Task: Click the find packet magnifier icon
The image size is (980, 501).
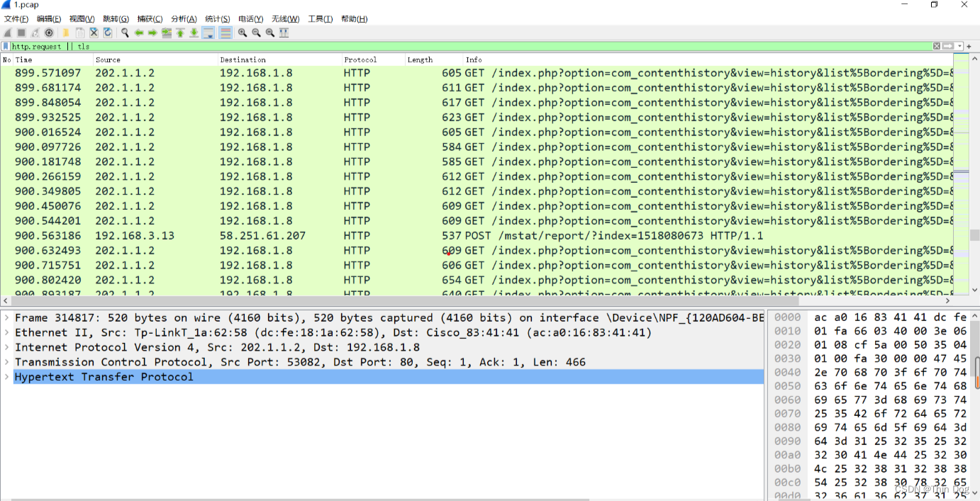Action: (x=125, y=33)
